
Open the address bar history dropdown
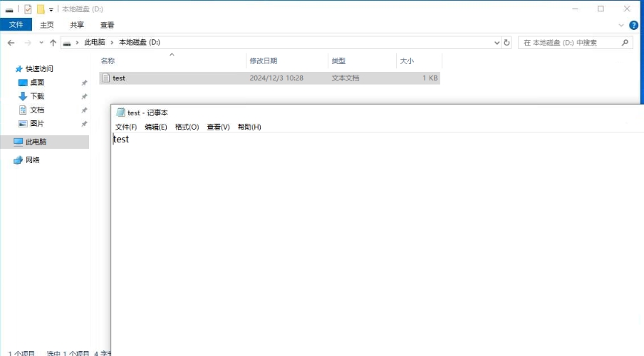[x=497, y=43]
